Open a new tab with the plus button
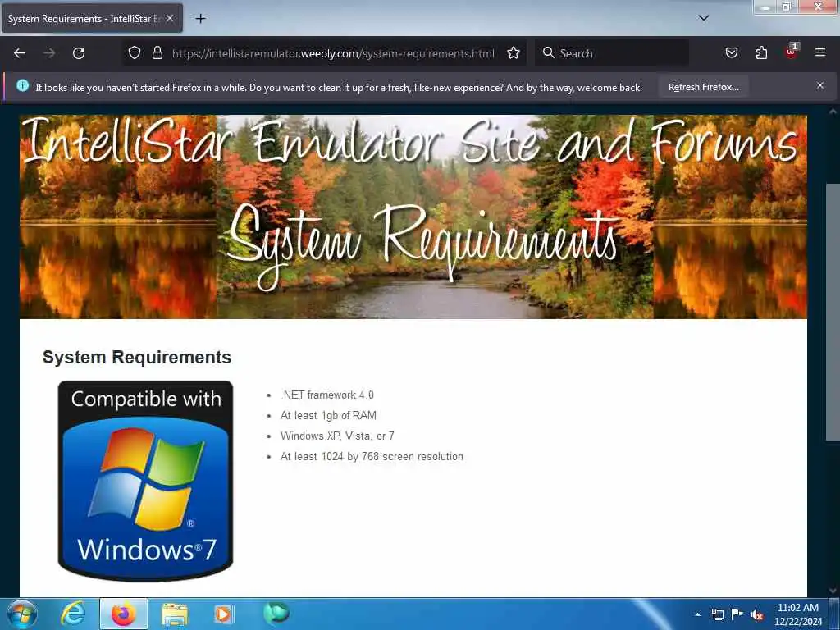 [x=200, y=19]
